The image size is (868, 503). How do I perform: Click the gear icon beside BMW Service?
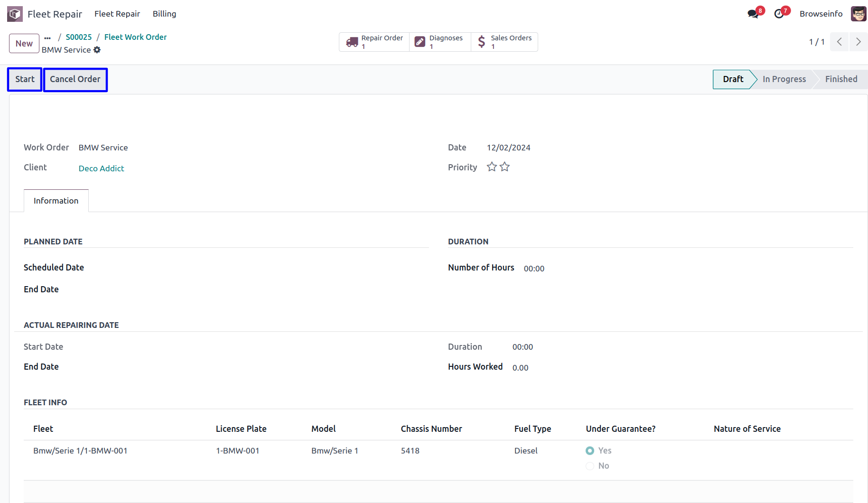97,50
